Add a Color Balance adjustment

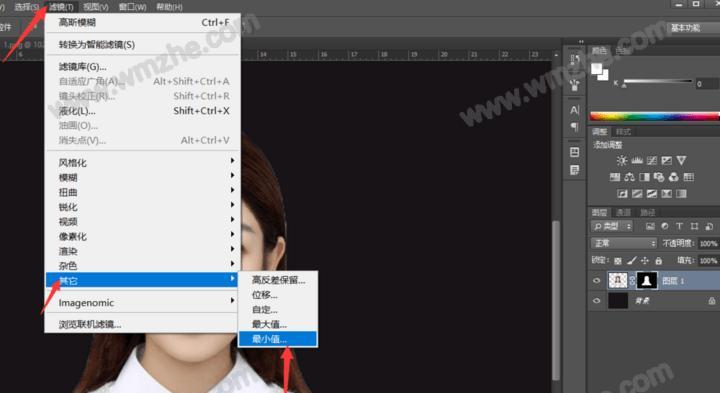coord(630,177)
